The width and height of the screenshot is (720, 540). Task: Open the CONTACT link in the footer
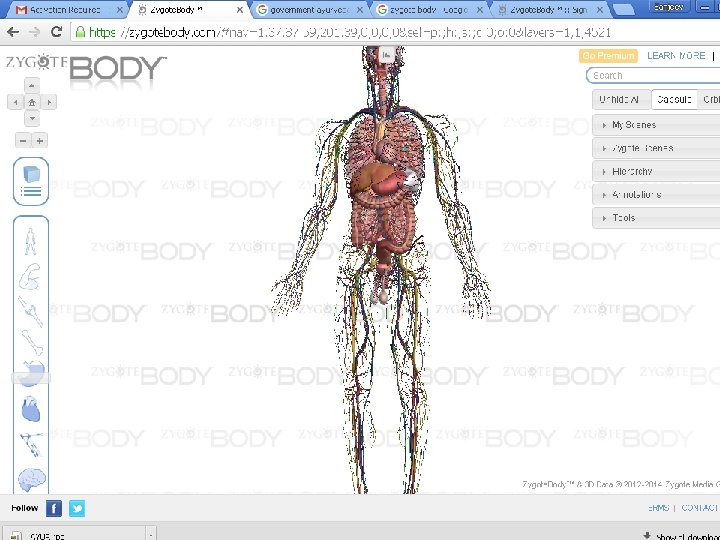point(699,507)
